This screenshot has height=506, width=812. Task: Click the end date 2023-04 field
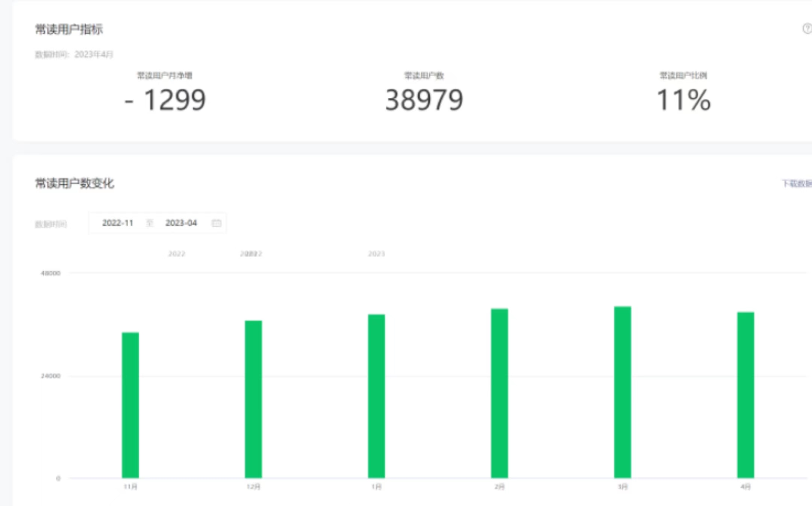pyautogui.click(x=181, y=223)
